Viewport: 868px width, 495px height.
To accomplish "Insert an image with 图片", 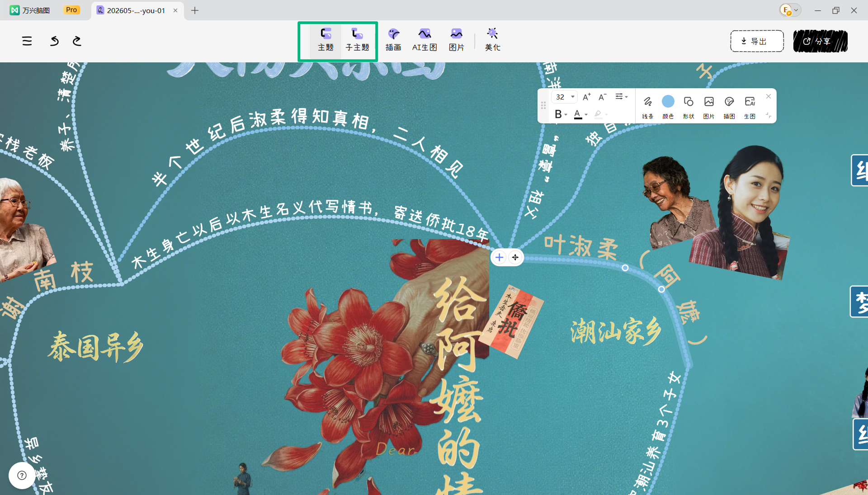I will (457, 40).
